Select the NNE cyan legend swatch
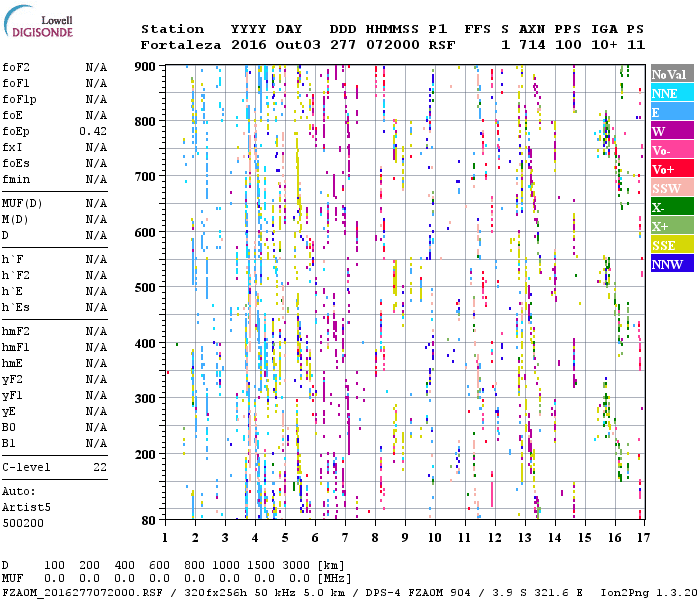This screenshot has height=600, width=700. click(x=672, y=93)
